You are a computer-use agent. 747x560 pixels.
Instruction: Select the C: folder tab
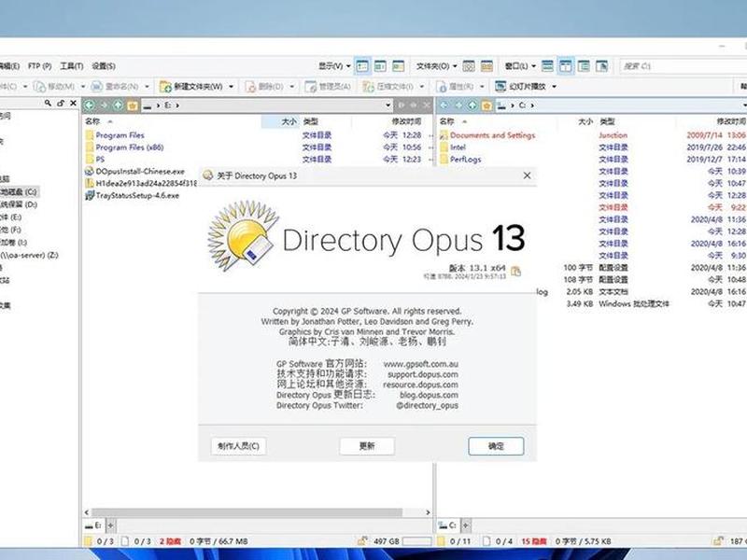pos(448,525)
